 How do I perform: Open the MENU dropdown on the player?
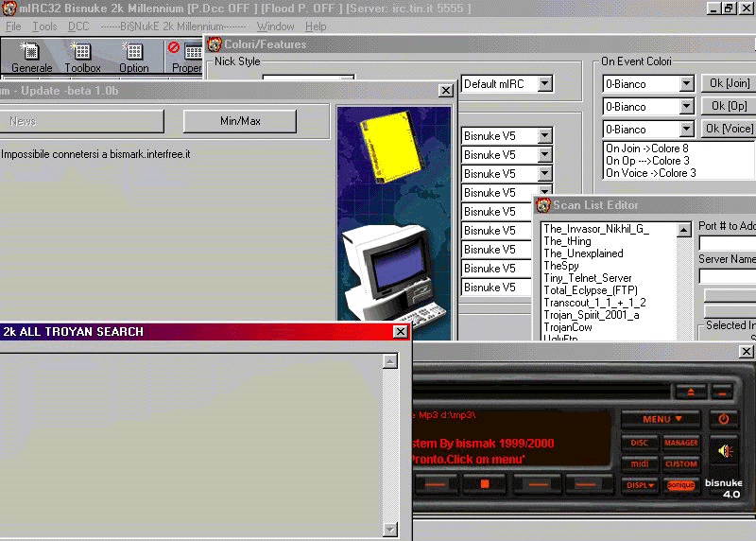click(x=661, y=419)
